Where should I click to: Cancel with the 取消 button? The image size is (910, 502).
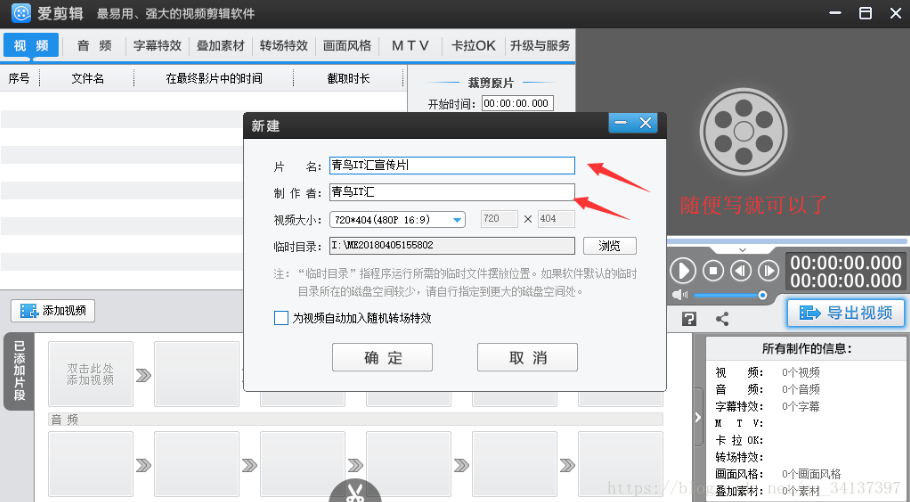pos(527,357)
